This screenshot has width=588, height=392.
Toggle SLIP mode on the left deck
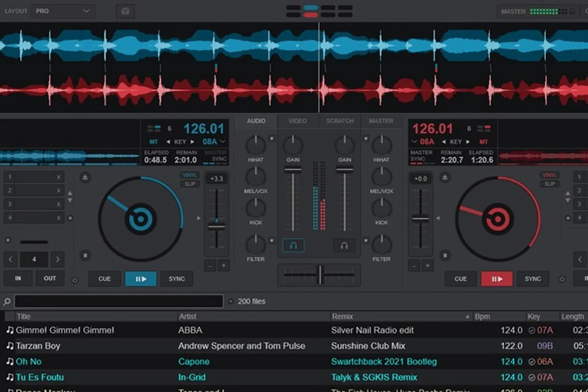click(x=190, y=184)
